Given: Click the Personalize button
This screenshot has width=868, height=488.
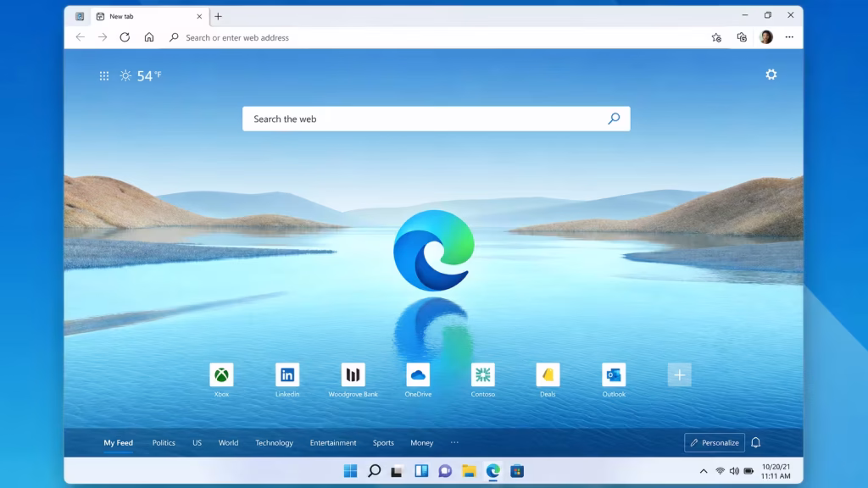Looking at the screenshot, I should (714, 442).
